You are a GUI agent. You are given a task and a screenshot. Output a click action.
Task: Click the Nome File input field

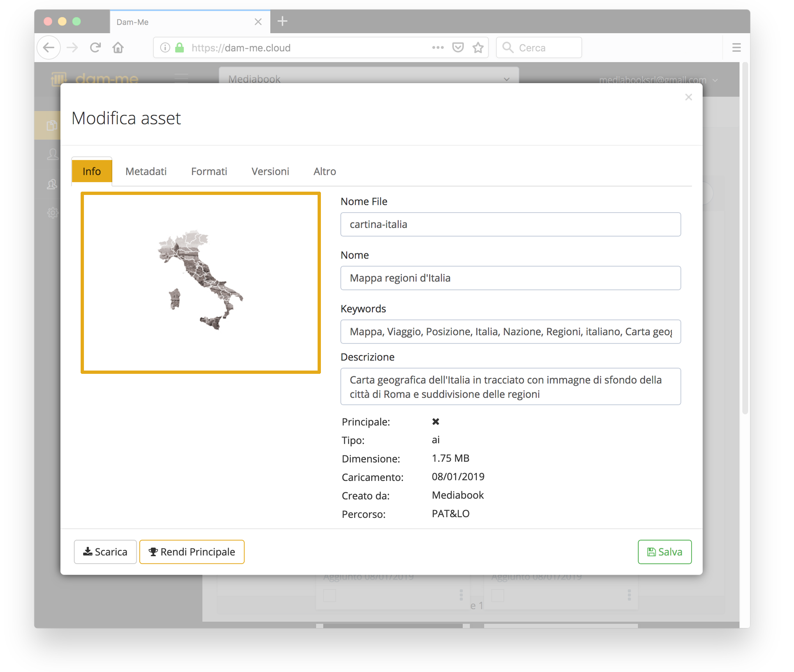click(510, 224)
